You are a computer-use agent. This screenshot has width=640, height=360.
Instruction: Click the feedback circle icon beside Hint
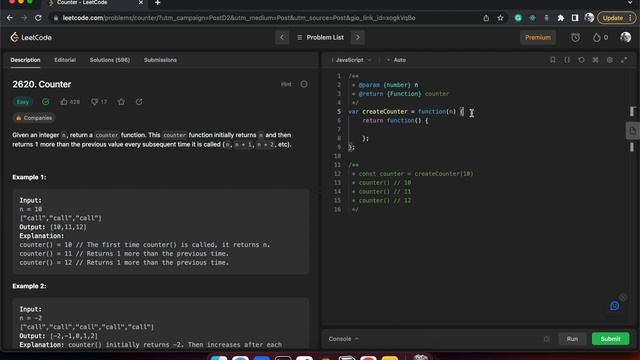coord(304,84)
